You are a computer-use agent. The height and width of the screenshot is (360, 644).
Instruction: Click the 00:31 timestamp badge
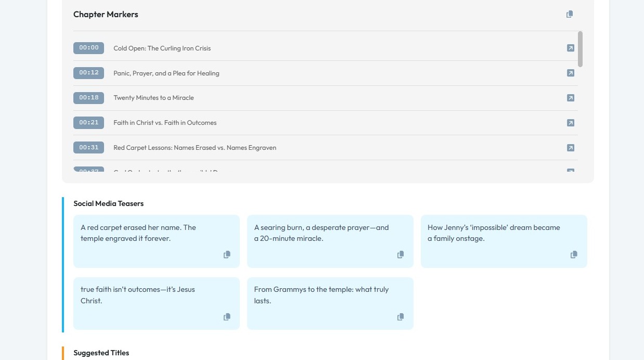click(x=88, y=148)
